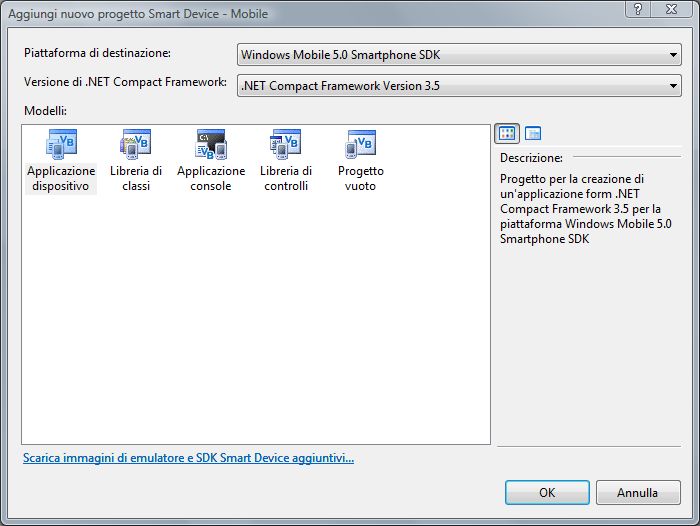This screenshot has height=526, width=700.
Task: Switch to large icons view
Action: [x=507, y=133]
